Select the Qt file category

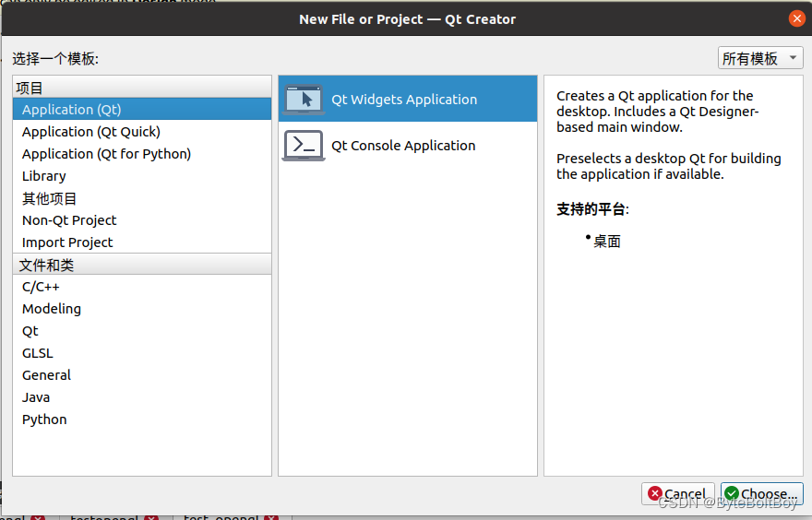pos(142,331)
